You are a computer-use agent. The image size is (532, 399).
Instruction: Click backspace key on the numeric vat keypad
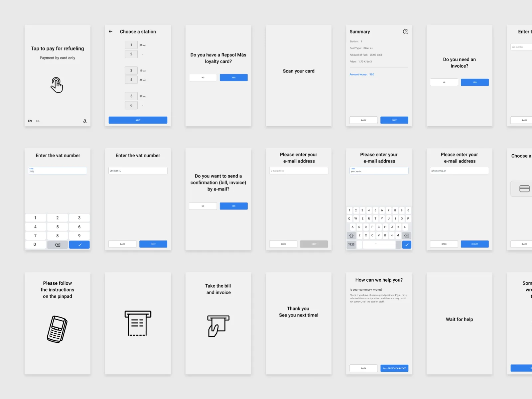pyautogui.click(x=58, y=245)
